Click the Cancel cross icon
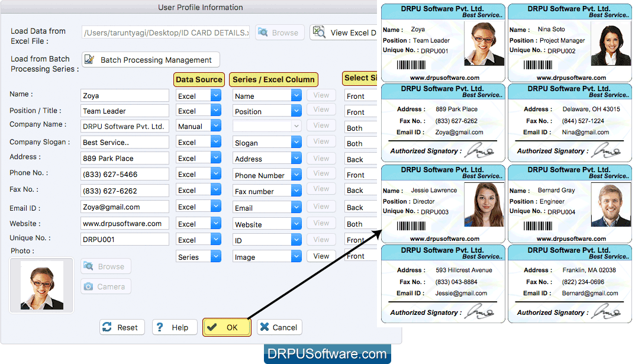Viewport: 635px width, 364px height. click(x=265, y=327)
